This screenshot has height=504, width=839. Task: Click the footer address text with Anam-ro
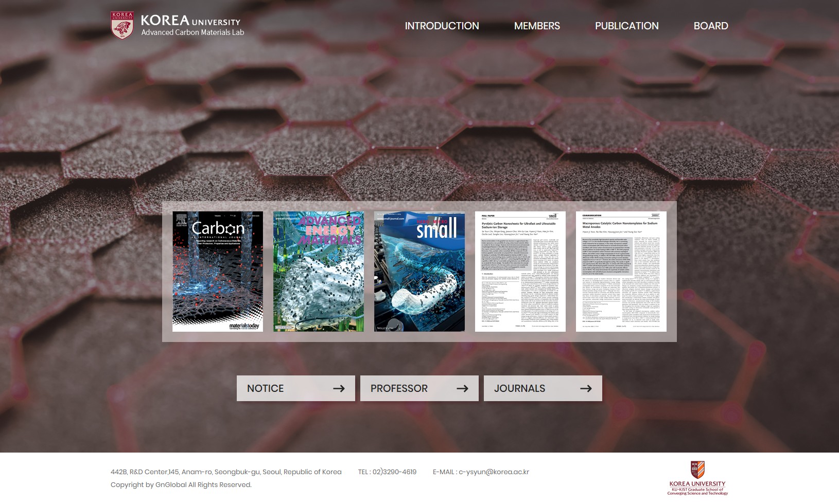226,472
